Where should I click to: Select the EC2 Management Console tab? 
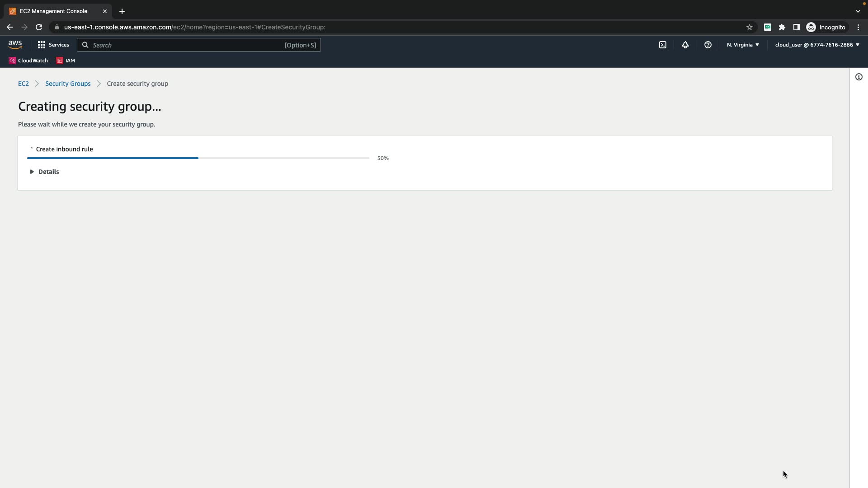[x=53, y=11]
